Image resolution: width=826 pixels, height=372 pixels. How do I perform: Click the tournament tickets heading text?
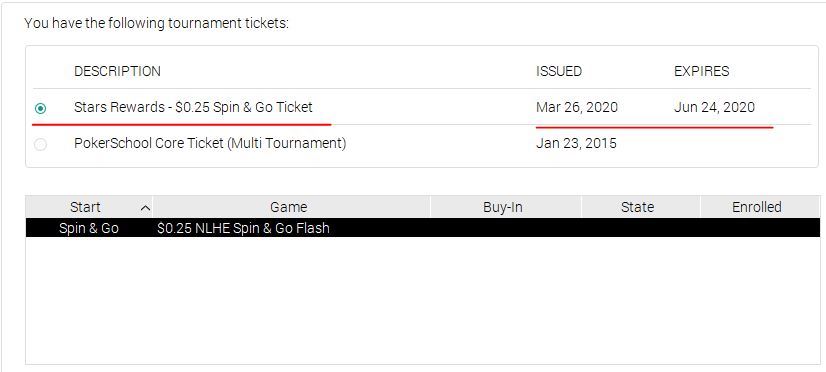coord(156,23)
